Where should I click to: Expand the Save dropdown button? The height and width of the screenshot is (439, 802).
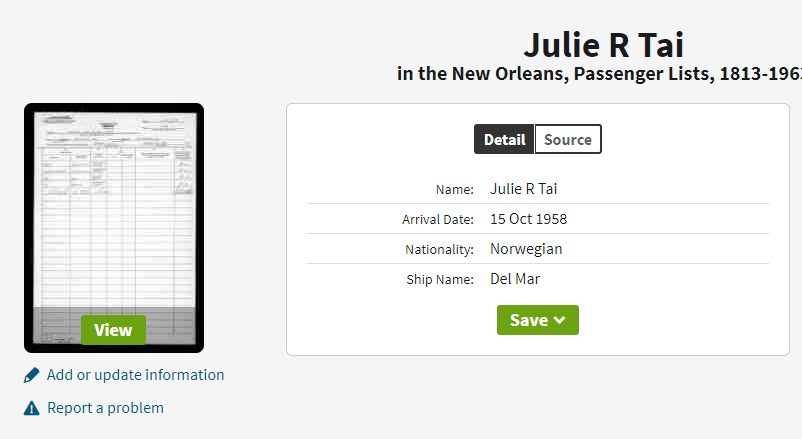tap(538, 320)
